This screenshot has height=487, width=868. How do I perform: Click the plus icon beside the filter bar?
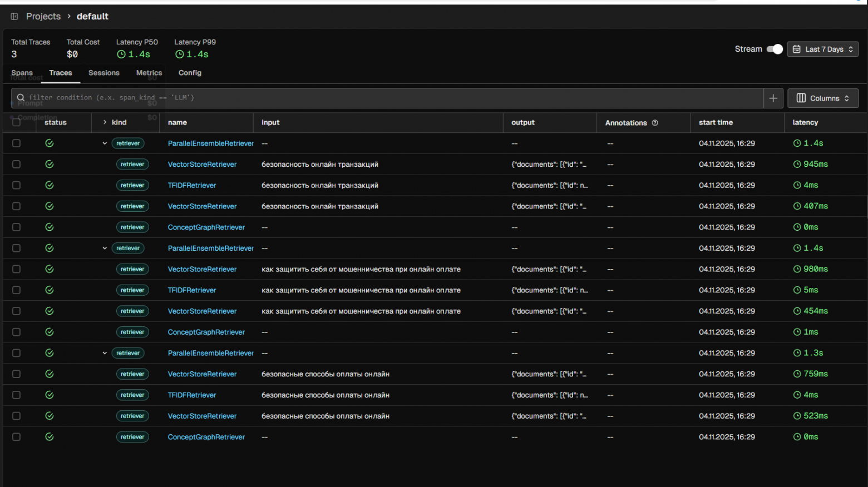coord(773,98)
